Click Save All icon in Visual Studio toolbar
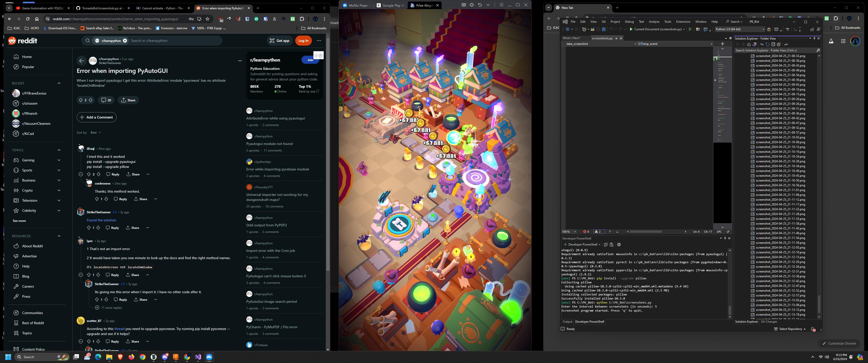868x363 pixels. [x=604, y=29]
